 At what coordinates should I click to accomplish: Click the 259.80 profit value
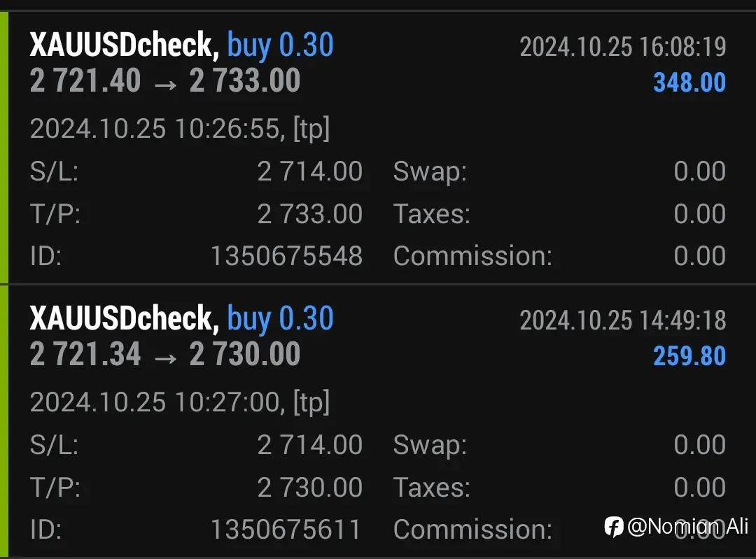pos(689,356)
